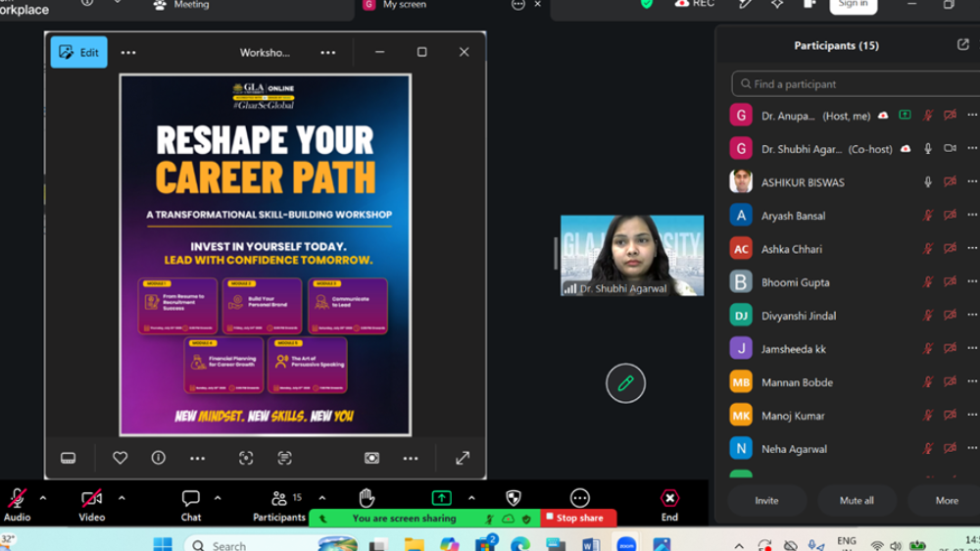Image resolution: width=980 pixels, height=551 pixels.
Task: Open more options for Divyanshi Jindal
Action: 972,316
